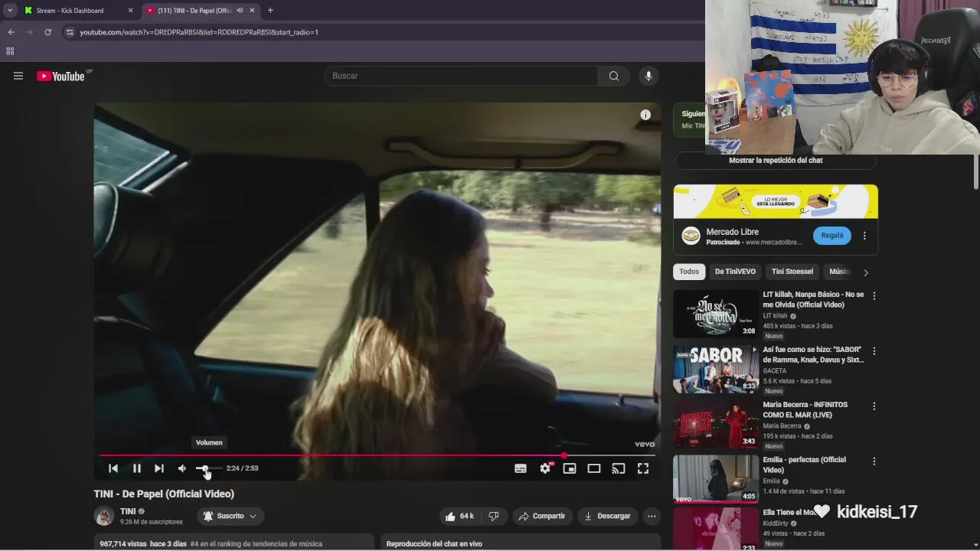This screenshot has height=551, width=980.
Task: Switch to Stream Kick Dashboard tab
Action: (70, 11)
